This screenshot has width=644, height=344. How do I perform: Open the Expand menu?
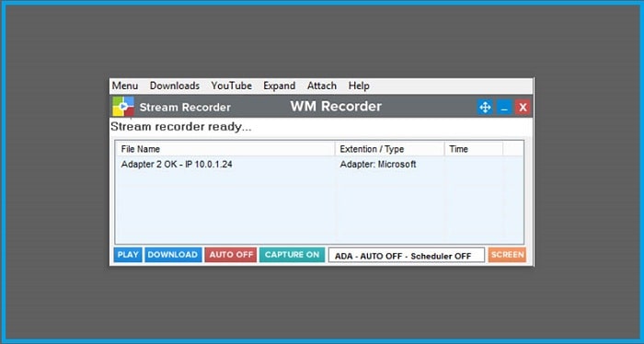(x=280, y=86)
